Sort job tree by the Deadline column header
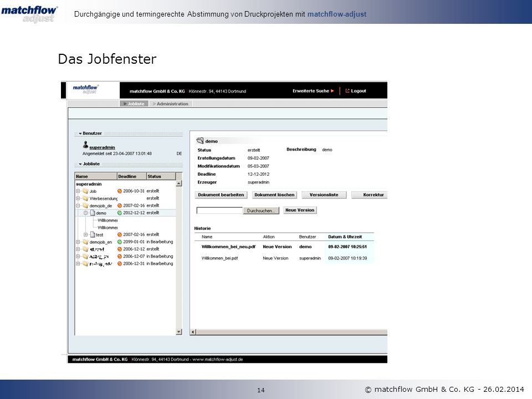 [132, 176]
